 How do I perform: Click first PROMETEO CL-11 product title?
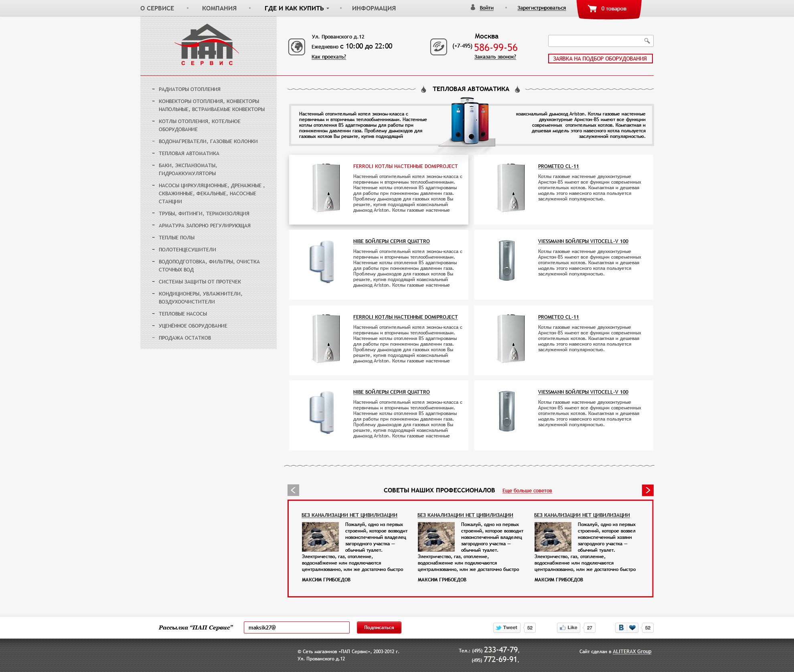pyautogui.click(x=559, y=166)
